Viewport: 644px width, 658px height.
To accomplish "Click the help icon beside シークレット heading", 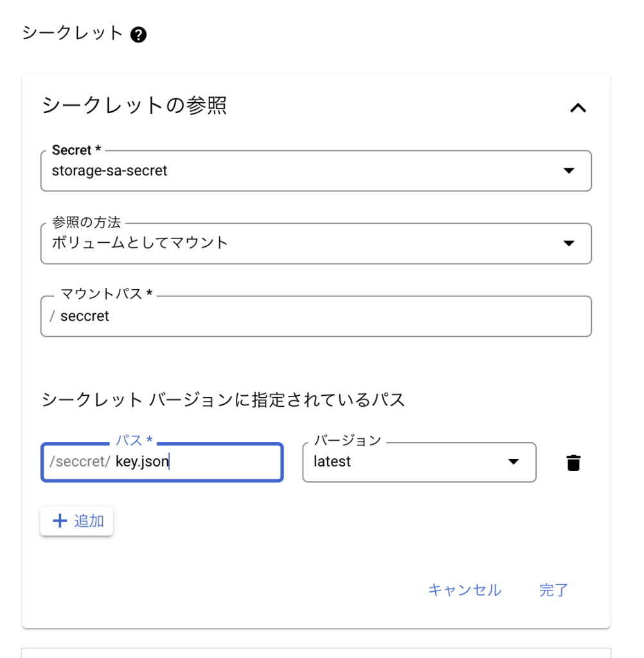I will point(138,35).
